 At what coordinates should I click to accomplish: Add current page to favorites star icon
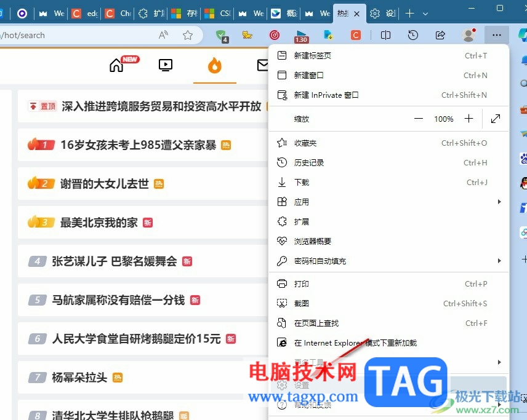[x=189, y=36]
